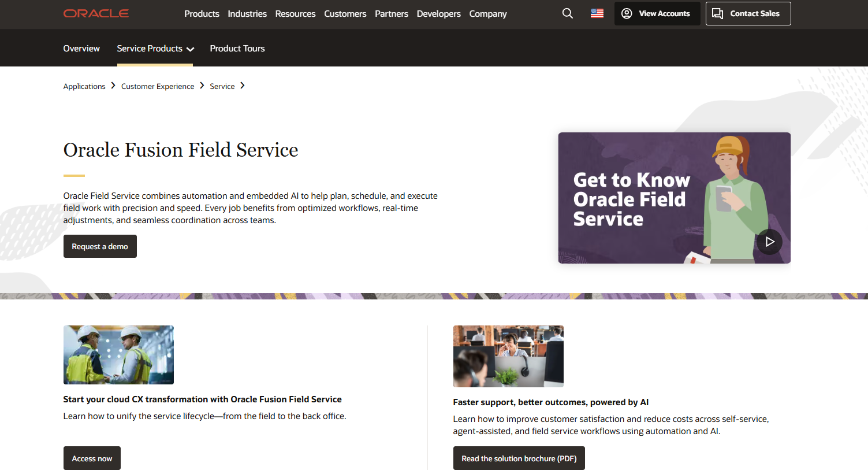Screen dimensions: 868x474
Task: Open the Products navigation dropdown
Action: [x=202, y=14]
